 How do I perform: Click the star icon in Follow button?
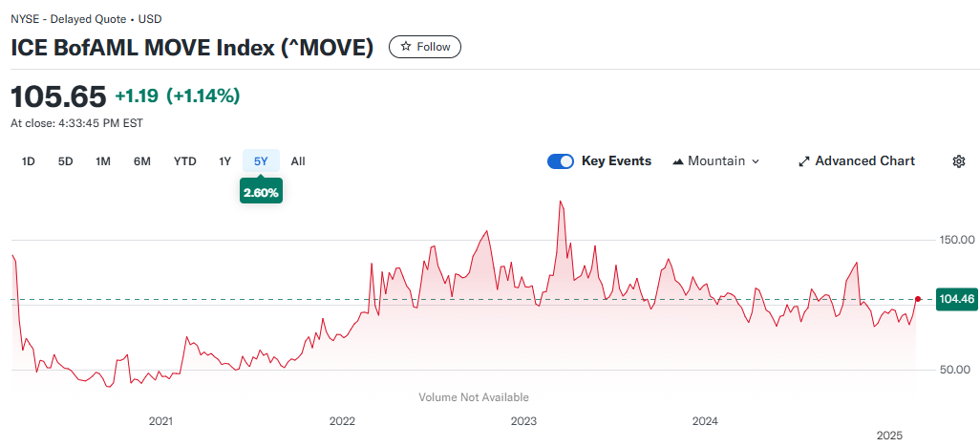[406, 47]
